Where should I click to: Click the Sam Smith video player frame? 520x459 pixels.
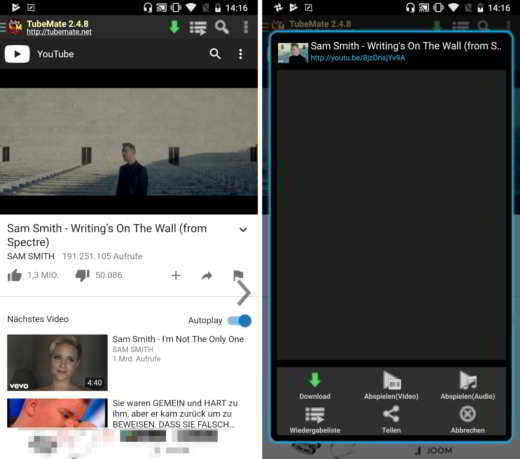tap(129, 142)
